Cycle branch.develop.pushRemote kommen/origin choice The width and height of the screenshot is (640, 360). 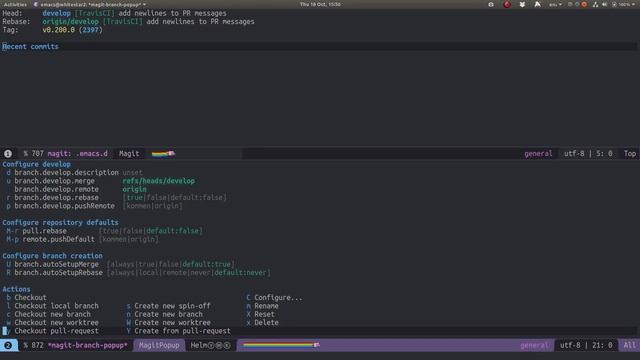coord(153,206)
